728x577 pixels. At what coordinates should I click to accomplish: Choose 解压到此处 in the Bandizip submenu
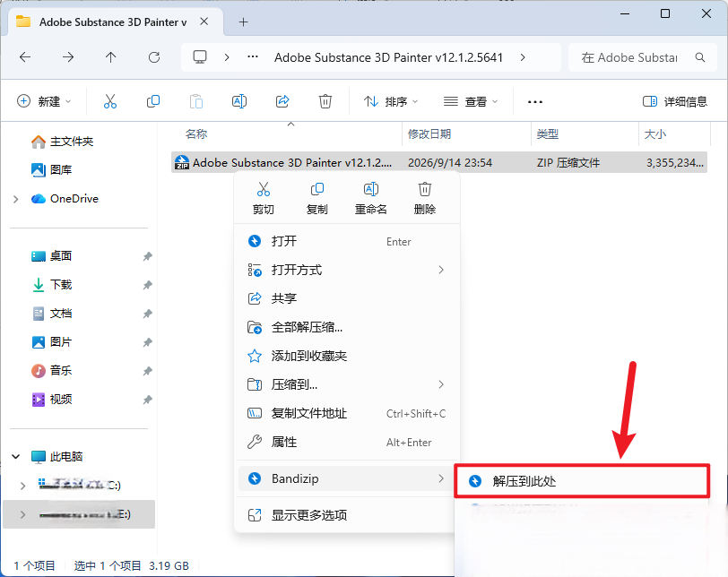[x=582, y=481]
